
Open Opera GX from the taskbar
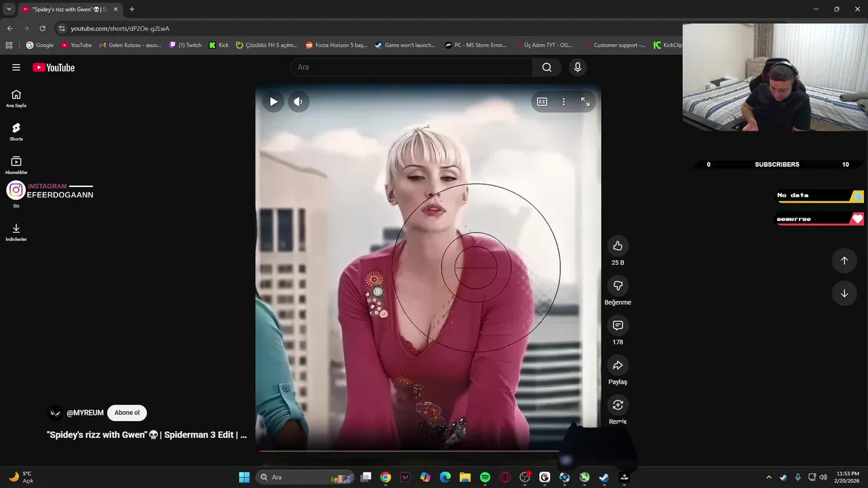505,477
